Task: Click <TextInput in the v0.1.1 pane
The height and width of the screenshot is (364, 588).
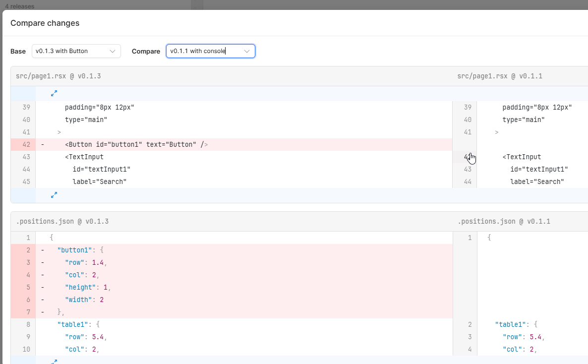Action: pyautogui.click(x=522, y=157)
